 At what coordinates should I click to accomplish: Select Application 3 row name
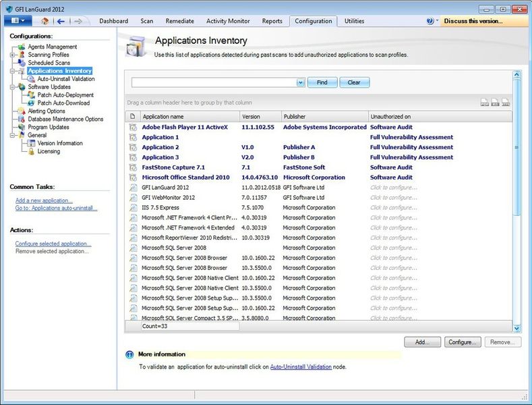[160, 157]
